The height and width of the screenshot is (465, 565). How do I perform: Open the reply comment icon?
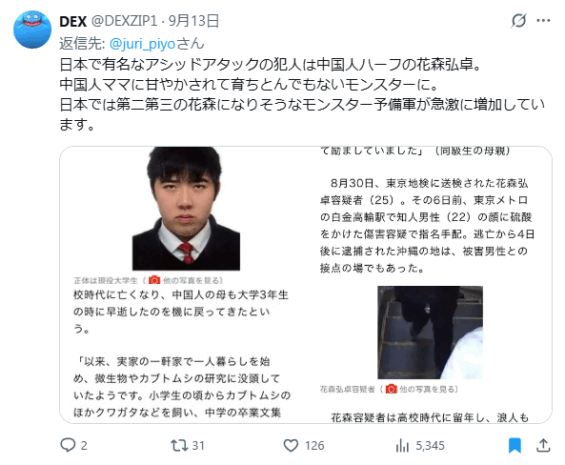tap(68, 445)
